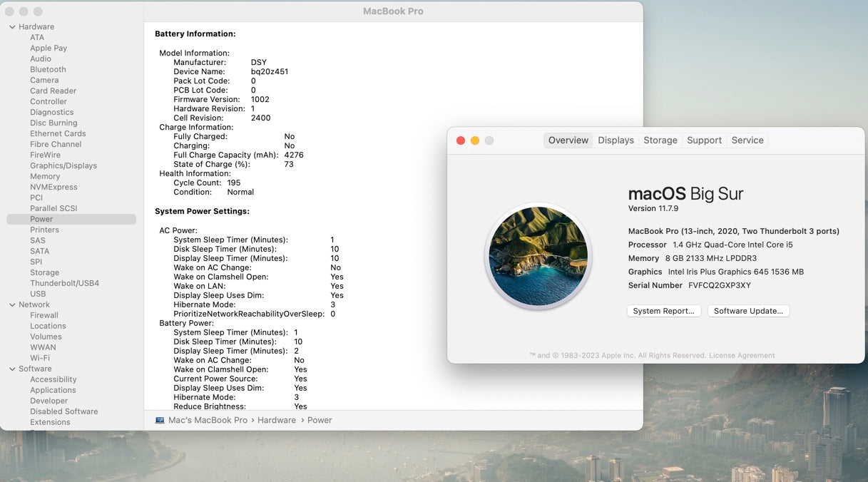Select the Support tab
The width and height of the screenshot is (868, 482).
(x=704, y=140)
